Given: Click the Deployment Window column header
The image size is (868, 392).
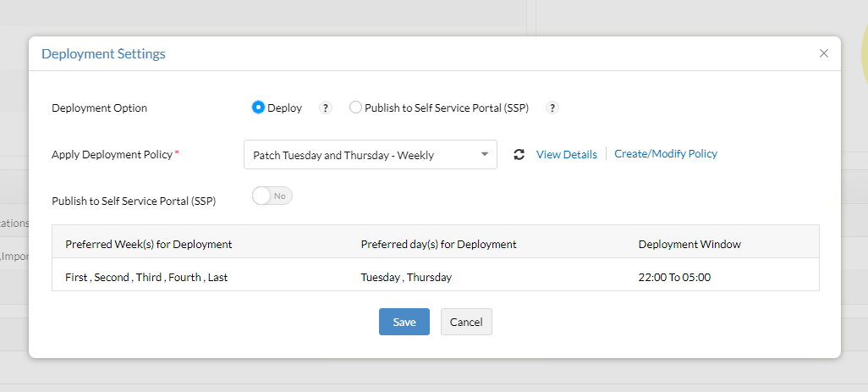Looking at the screenshot, I should [x=689, y=244].
